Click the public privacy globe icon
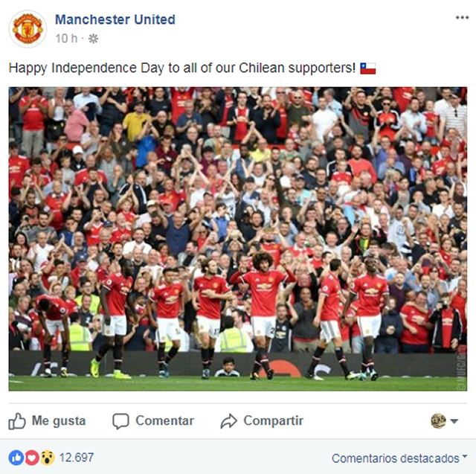Screen dimensions: 476x474 (x=93, y=39)
